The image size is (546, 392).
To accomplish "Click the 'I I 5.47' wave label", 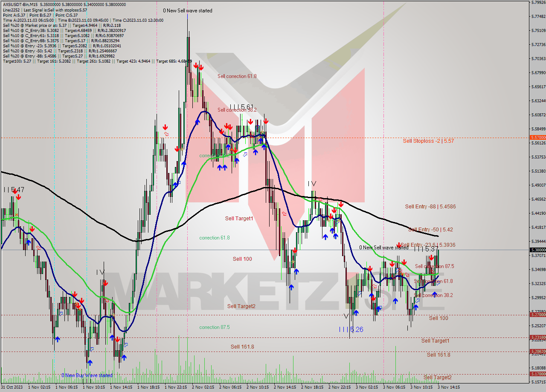I will (x=14, y=189).
